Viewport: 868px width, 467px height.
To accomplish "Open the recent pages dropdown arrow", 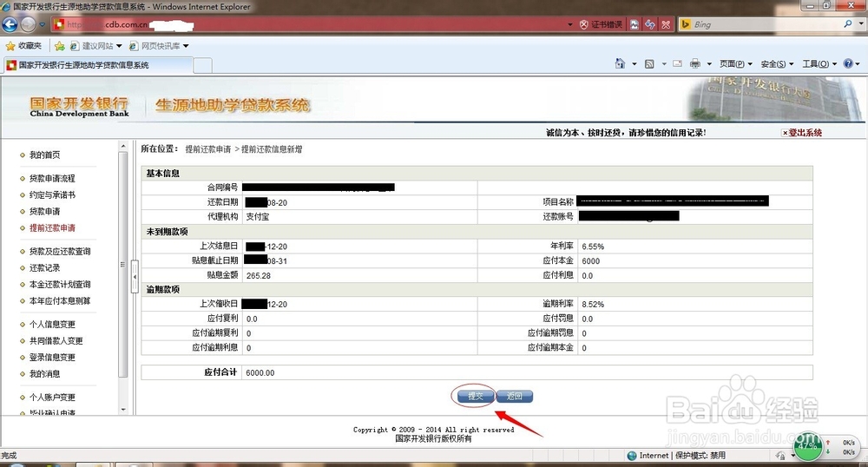I will pos(42,24).
